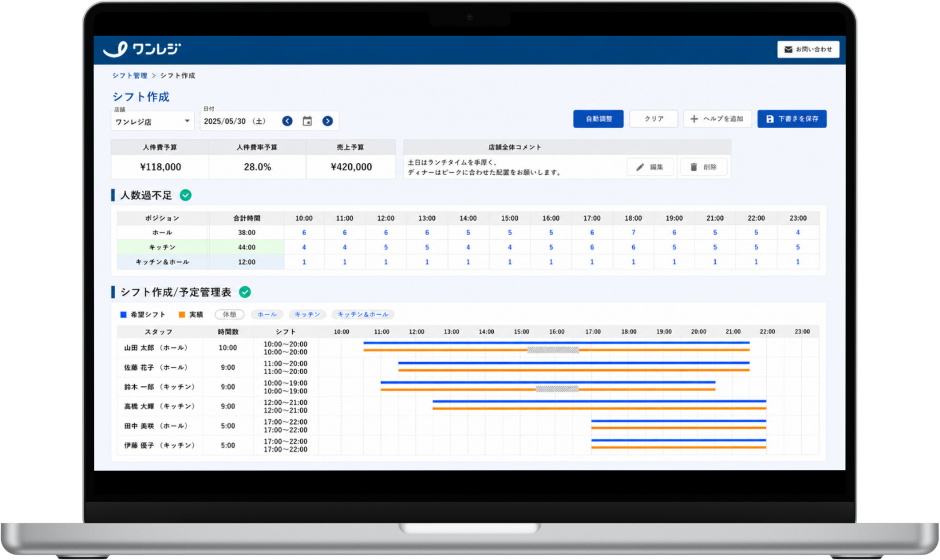Select the キッチン&ホール filter chip

point(363,315)
